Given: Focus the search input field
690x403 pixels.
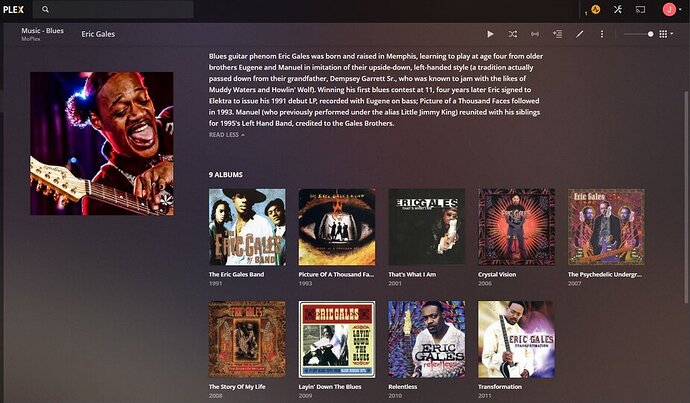Looking at the screenshot, I should 113,9.
